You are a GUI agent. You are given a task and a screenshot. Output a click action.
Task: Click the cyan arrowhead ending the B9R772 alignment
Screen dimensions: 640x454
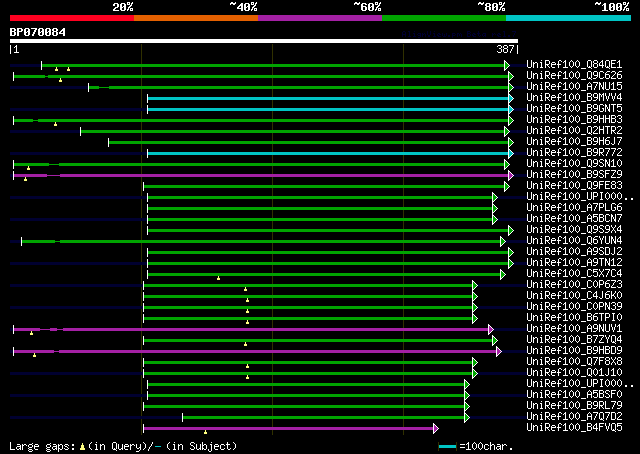point(511,154)
